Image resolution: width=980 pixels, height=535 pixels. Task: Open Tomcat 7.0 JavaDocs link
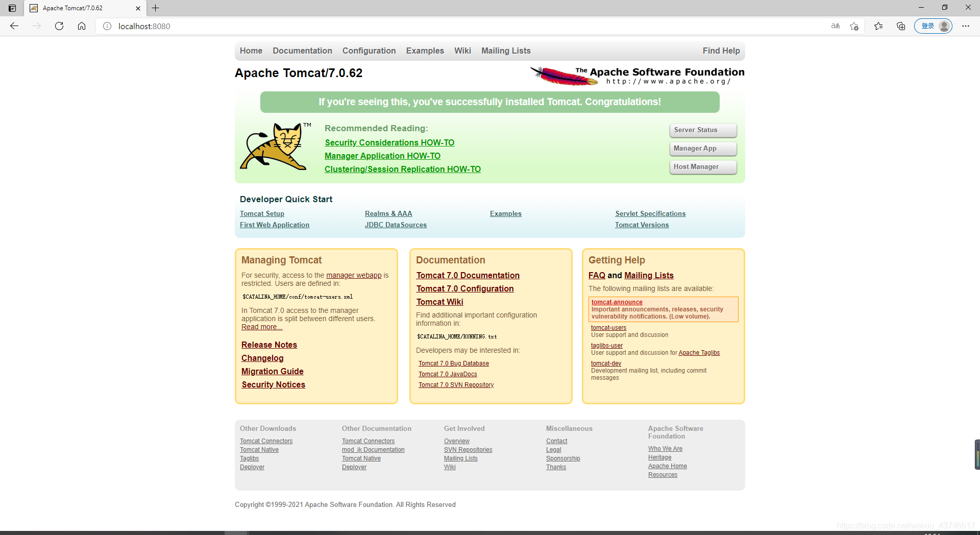point(448,374)
